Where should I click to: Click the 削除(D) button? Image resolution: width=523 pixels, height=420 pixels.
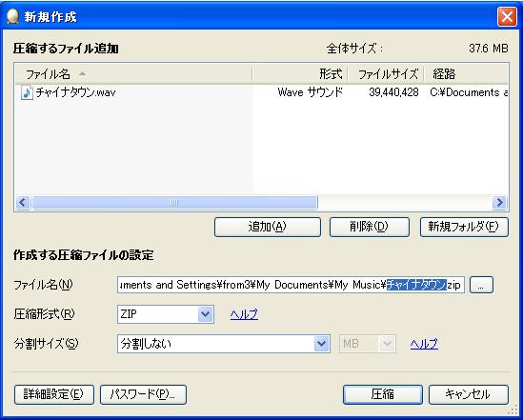[370, 227]
